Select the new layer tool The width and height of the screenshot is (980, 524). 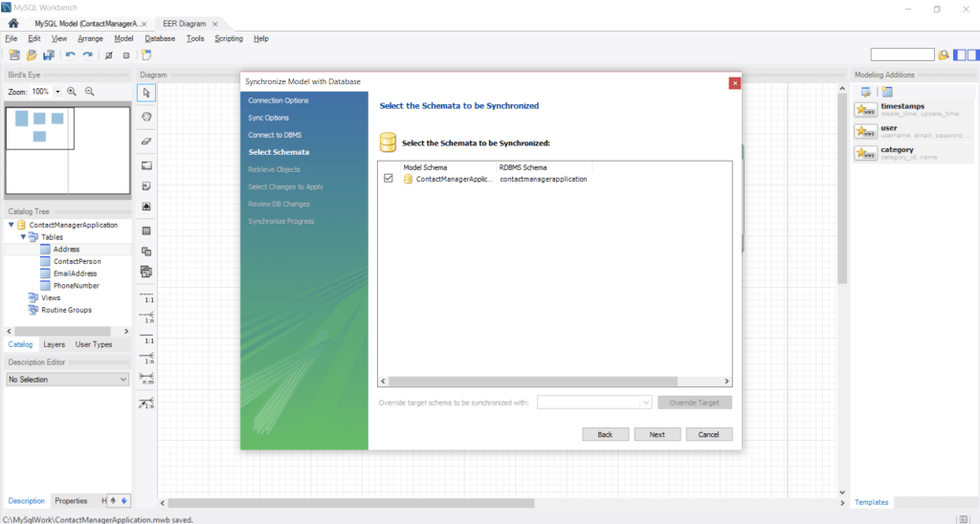coord(146,165)
